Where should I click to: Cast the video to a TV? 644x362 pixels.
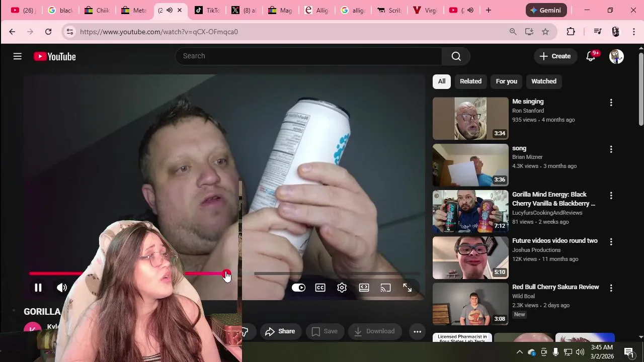click(x=385, y=288)
